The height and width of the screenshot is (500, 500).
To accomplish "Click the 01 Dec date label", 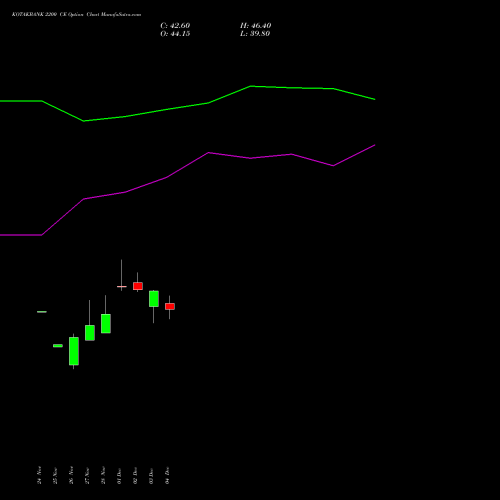I will pos(119,476).
